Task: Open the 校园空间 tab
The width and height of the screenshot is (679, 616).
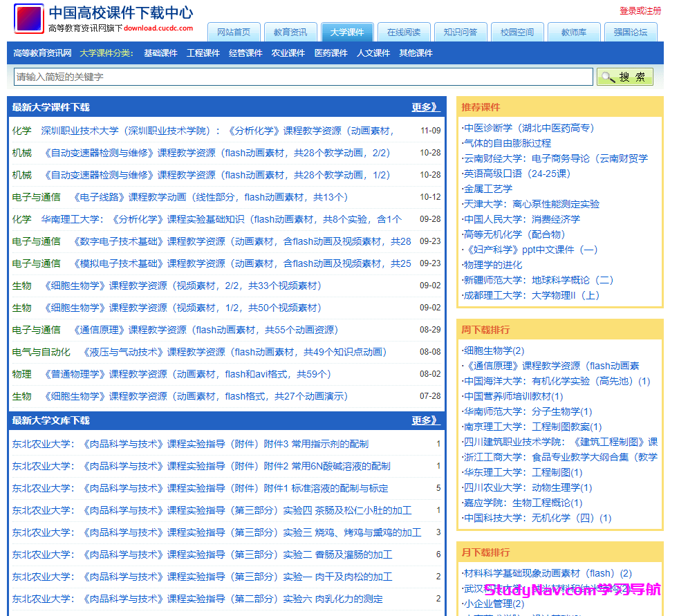Action: (517, 32)
